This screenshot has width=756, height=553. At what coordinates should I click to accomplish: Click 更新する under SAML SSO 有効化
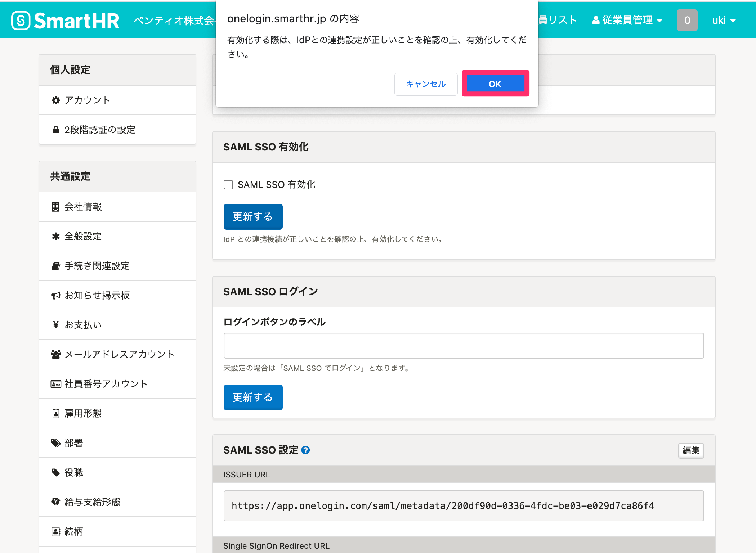point(253,216)
